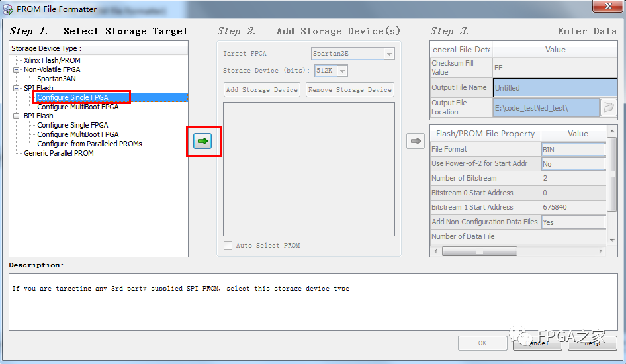Viewport: 626px width, 364px height.
Task: Select Configure Single FPGA under SPI Flash
Action: [73, 97]
